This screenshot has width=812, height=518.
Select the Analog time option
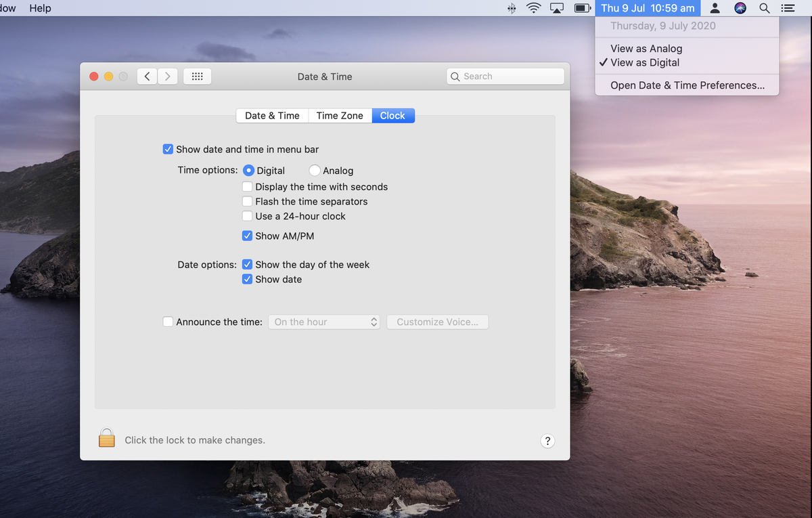[x=314, y=170]
